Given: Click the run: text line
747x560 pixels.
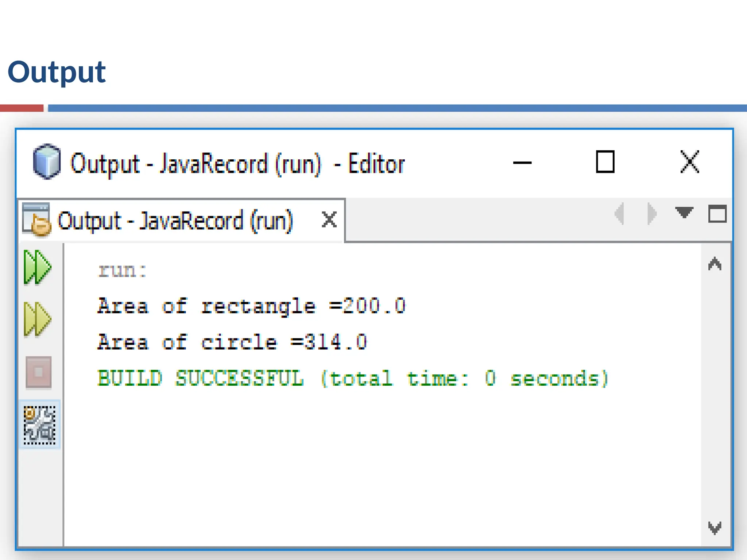Looking at the screenshot, I should point(123,271).
